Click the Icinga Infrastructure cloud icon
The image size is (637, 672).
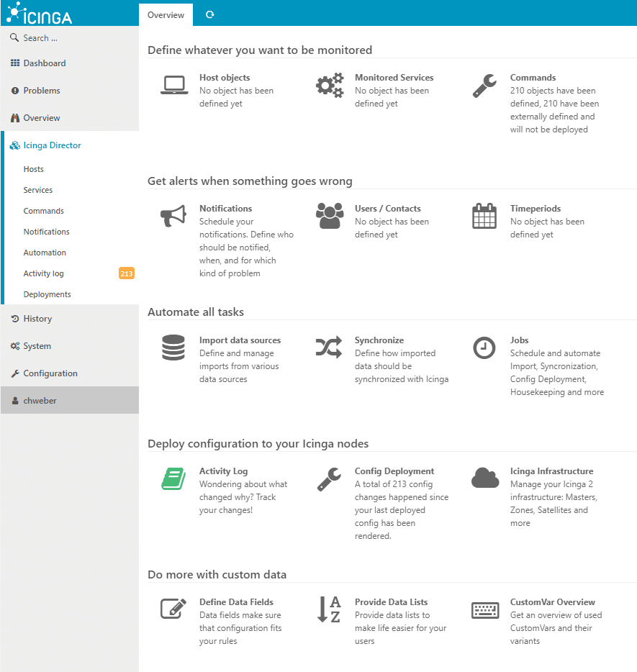click(x=485, y=478)
